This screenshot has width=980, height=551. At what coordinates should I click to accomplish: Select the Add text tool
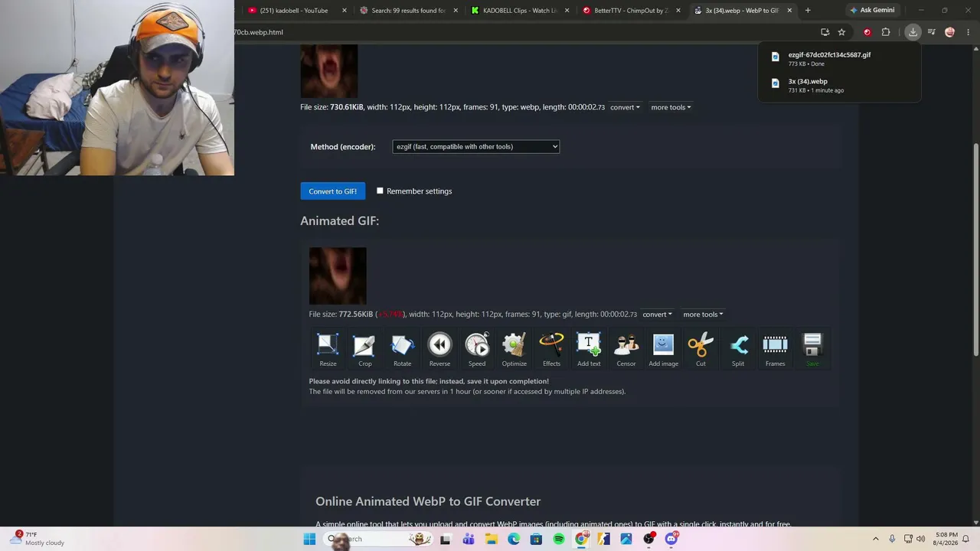coord(589,350)
